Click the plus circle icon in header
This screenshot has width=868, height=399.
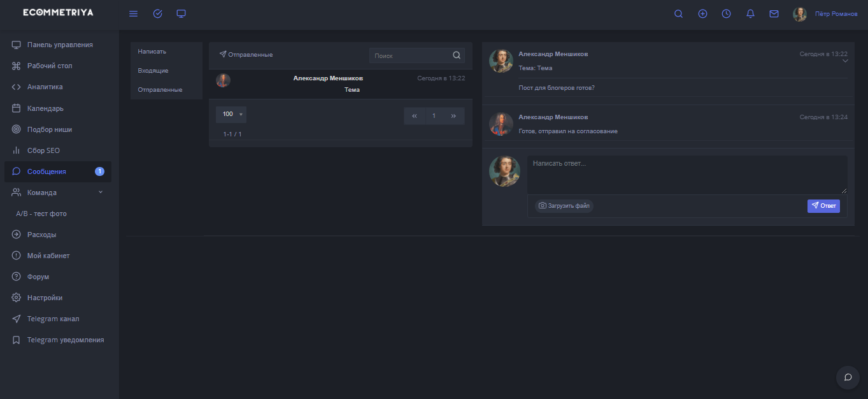702,14
